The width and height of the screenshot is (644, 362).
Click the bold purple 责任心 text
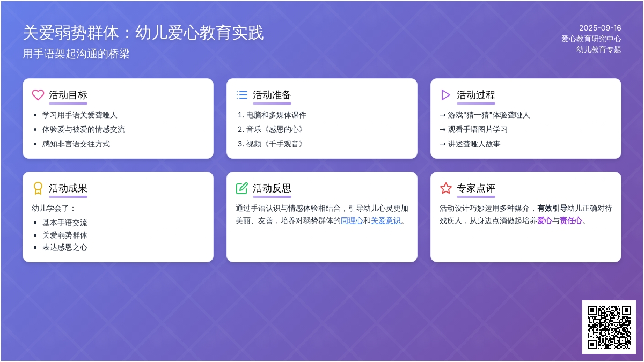(571, 220)
